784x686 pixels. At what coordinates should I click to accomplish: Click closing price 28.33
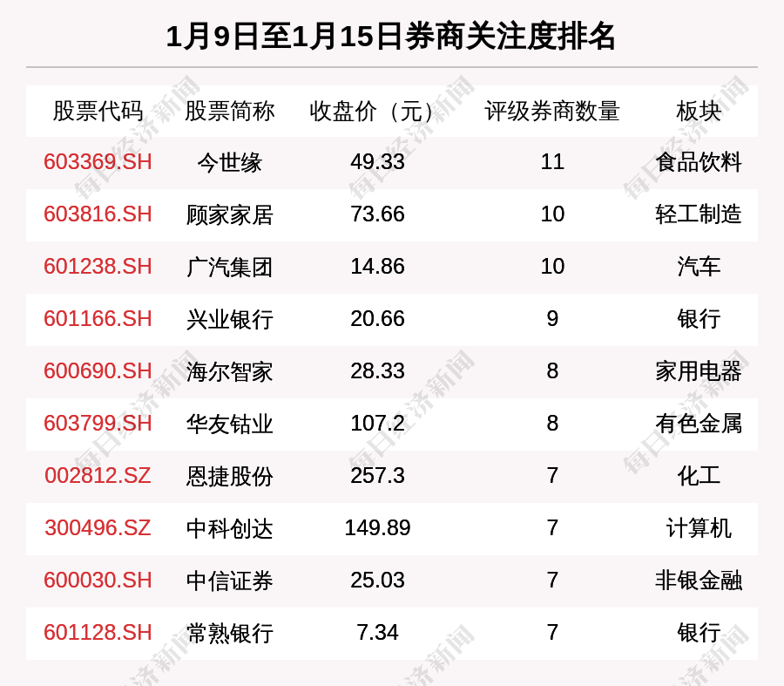[377, 371]
